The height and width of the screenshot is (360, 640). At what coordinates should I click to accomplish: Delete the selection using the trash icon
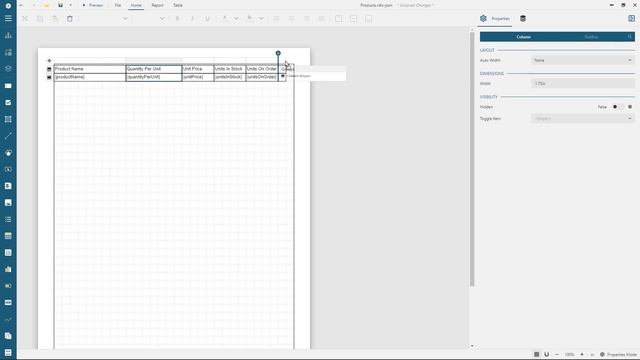pos(70,19)
